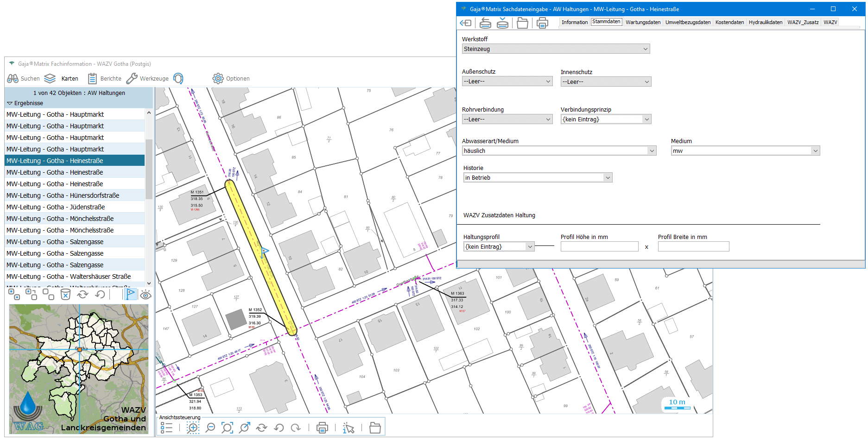Click the Profil Höhe in mm field

[599, 247]
